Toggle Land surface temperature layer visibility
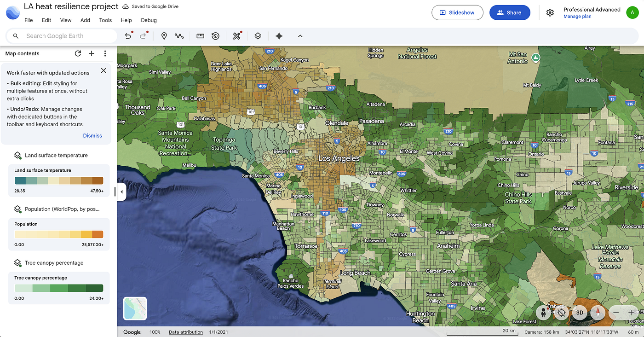This screenshot has height=337, width=644. [17, 156]
